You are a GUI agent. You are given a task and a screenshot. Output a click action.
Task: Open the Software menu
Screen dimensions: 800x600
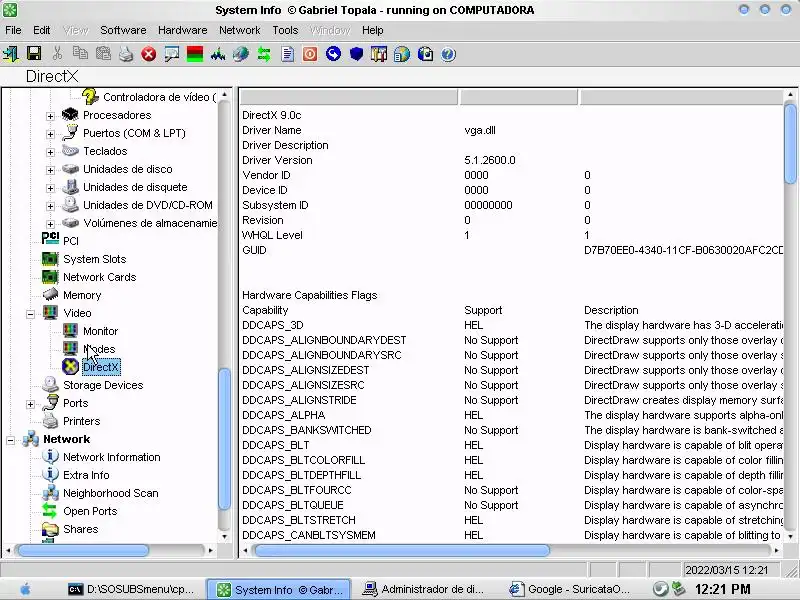(x=123, y=30)
